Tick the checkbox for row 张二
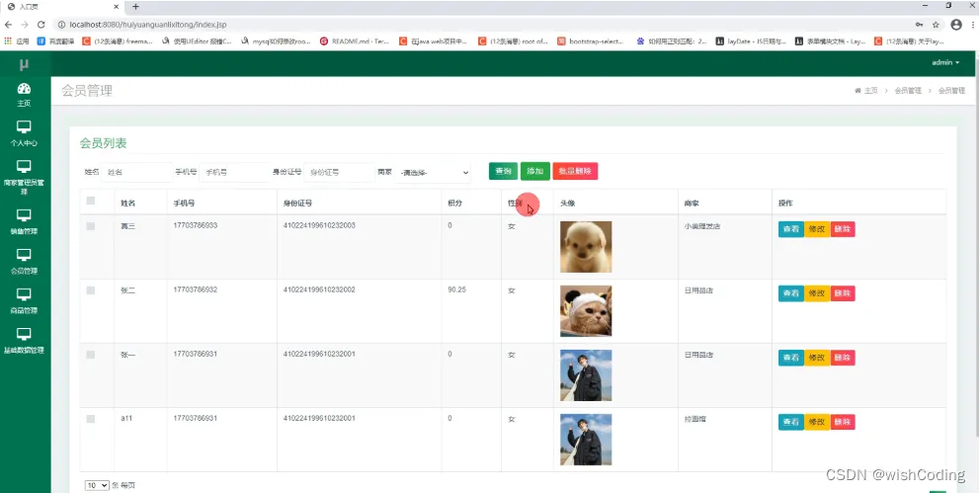Screen dimensions: 980x493 point(91,290)
